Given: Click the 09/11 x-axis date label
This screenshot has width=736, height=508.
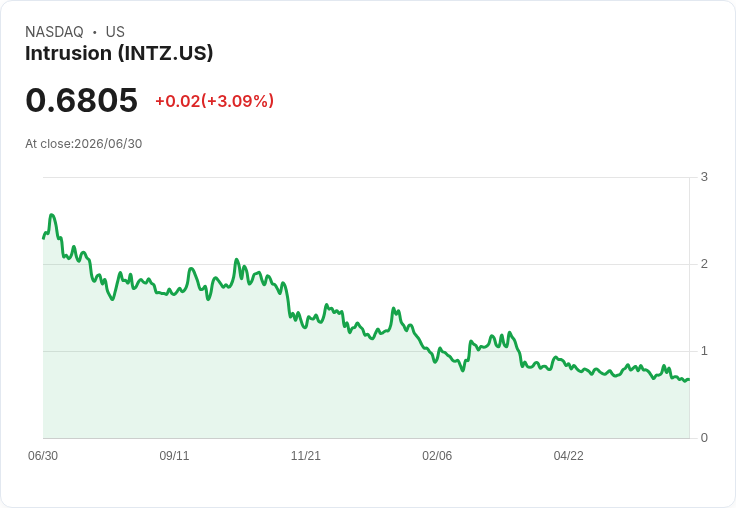Looking at the screenshot, I should point(174,456).
